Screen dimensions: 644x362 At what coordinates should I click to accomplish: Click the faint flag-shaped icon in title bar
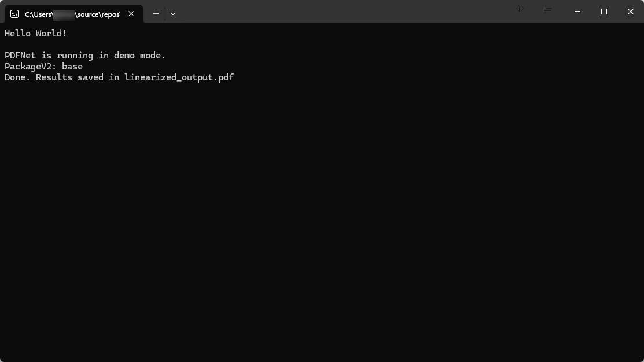pos(547,9)
